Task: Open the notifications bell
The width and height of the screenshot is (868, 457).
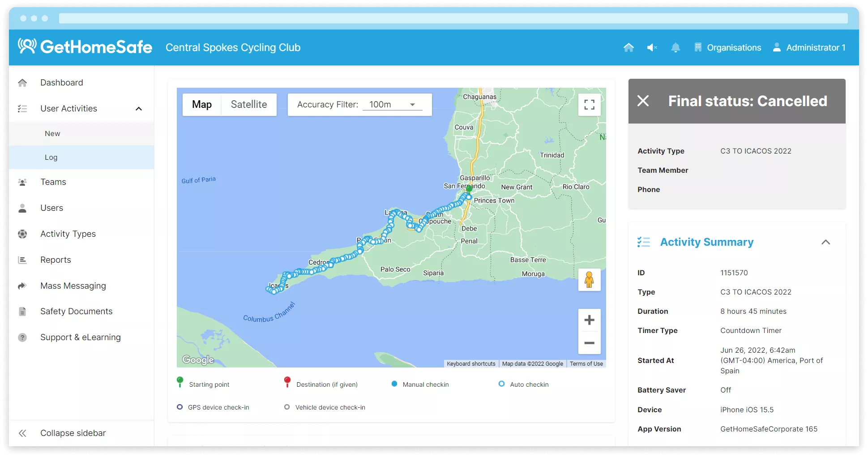Action: [676, 47]
